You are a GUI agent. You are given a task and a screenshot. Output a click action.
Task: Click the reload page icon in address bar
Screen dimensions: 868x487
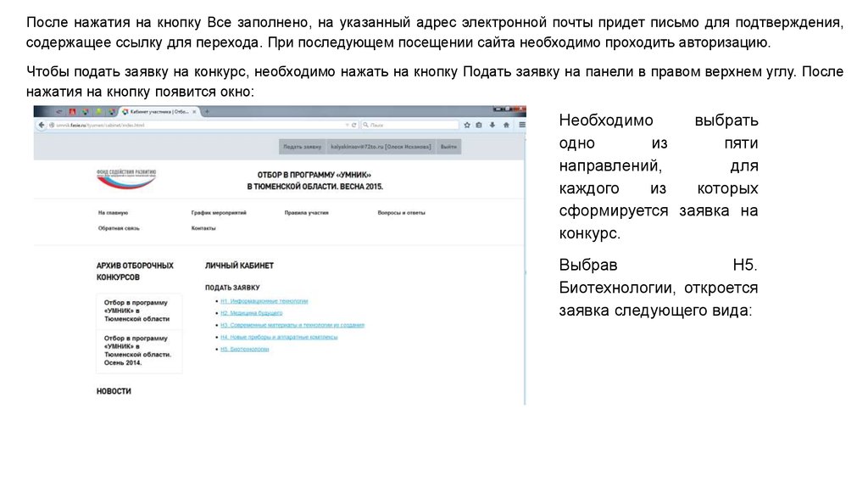(354, 126)
